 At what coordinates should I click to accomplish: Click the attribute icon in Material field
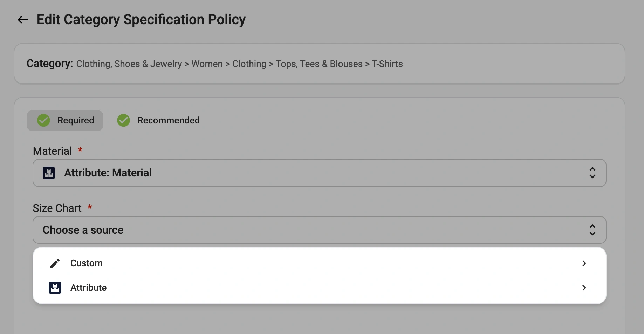(49, 173)
